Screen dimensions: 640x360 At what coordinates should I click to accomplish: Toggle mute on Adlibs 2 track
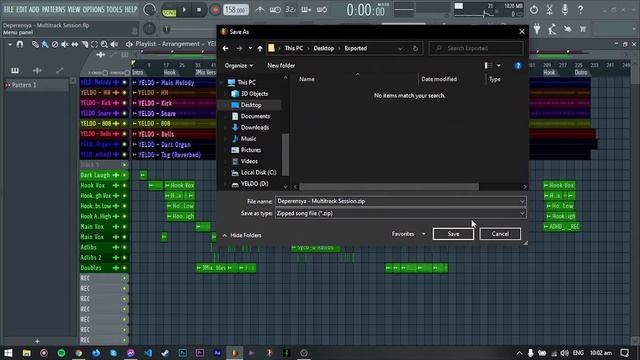[x=124, y=258]
